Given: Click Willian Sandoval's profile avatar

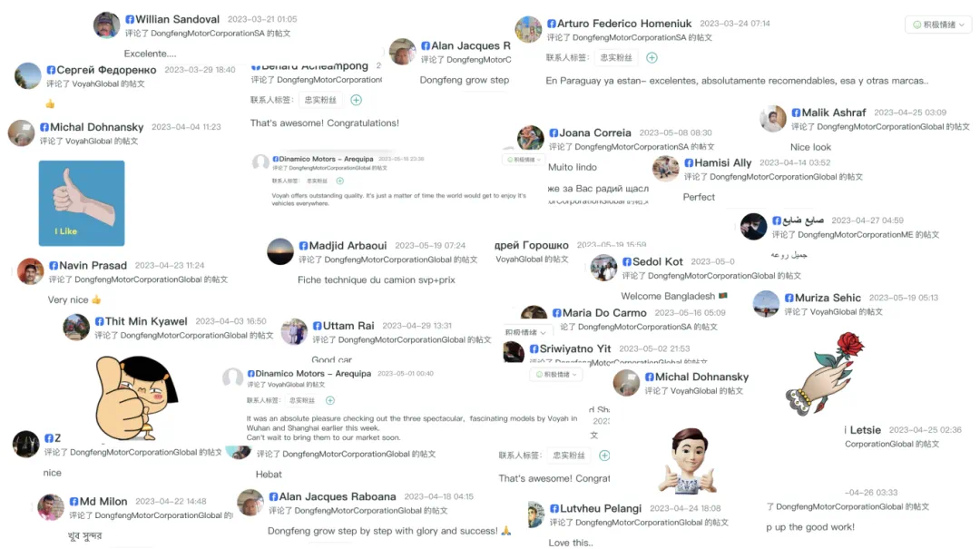Looking at the screenshot, I should tap(106, 25).
